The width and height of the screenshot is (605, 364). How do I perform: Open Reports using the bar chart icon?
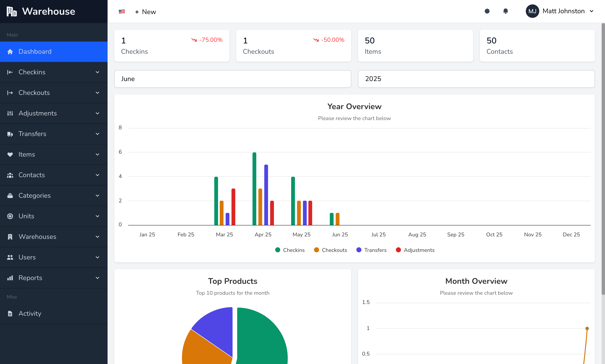(10, 278)
